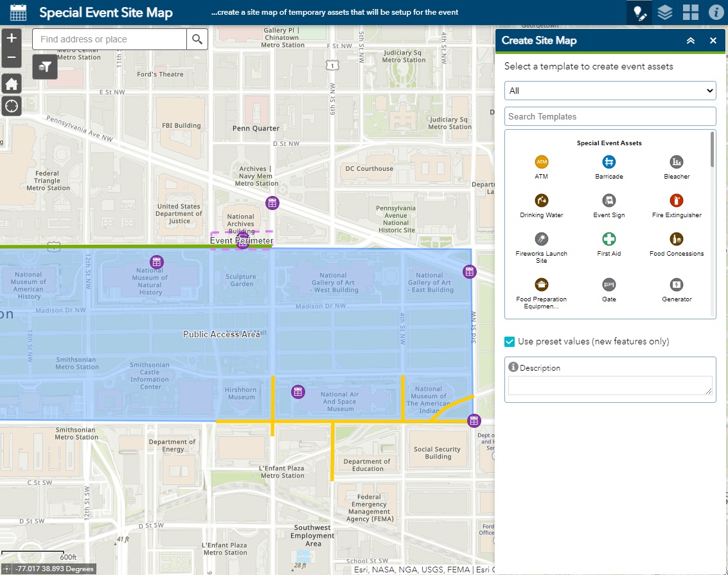Choose the Food Concessions template
Screen dimensions: 728x575
point(676,239)
